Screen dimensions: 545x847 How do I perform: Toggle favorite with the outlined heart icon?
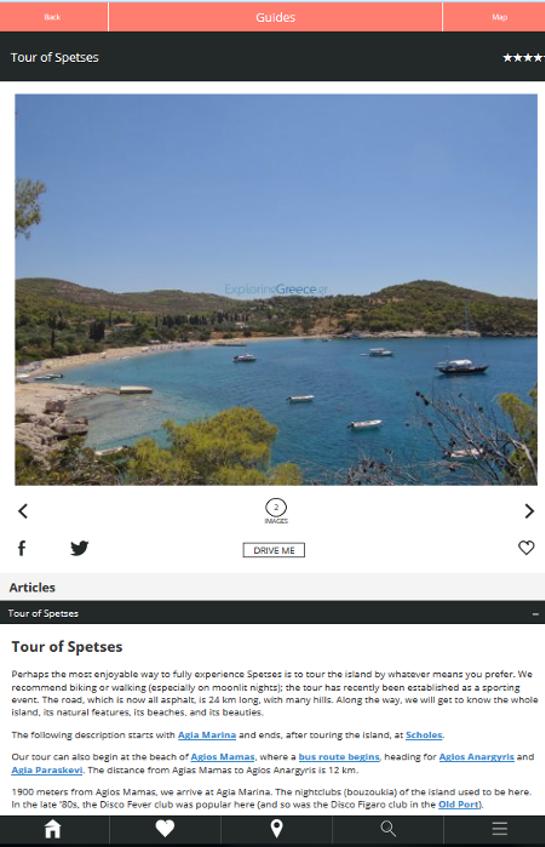pyautogui.click(x=526, y=548)
